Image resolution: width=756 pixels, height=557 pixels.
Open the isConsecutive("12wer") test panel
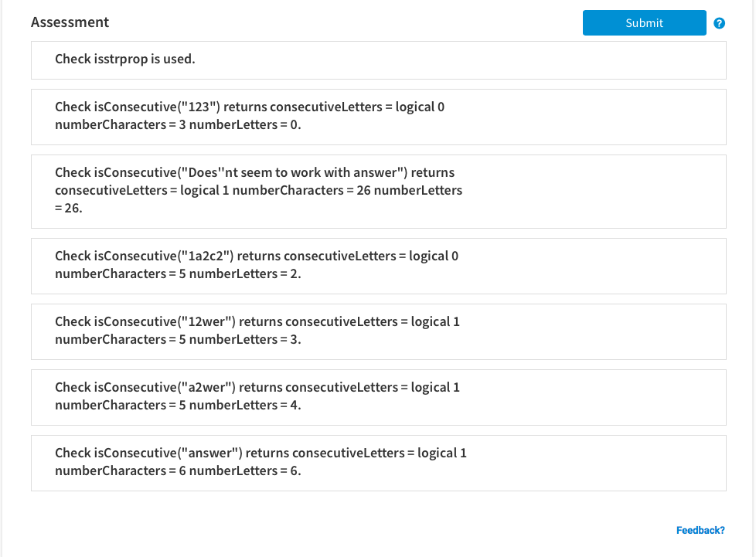(378, 331)
